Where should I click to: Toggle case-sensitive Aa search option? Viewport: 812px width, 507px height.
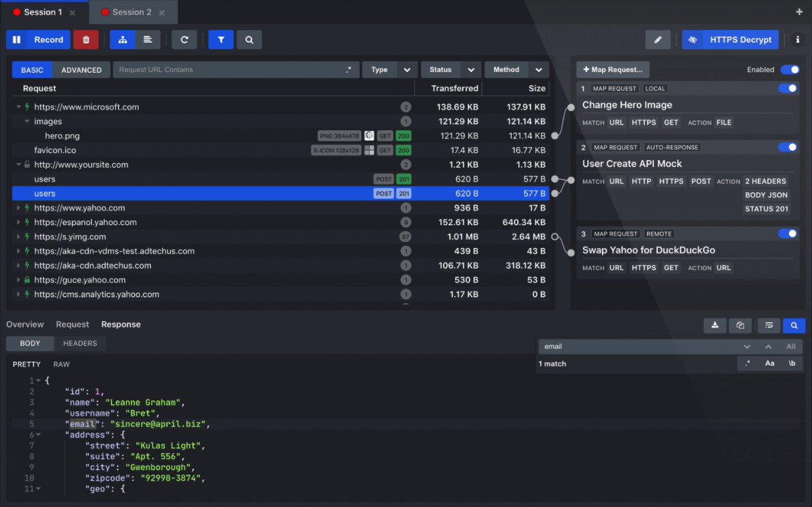[x=770, y=364]
